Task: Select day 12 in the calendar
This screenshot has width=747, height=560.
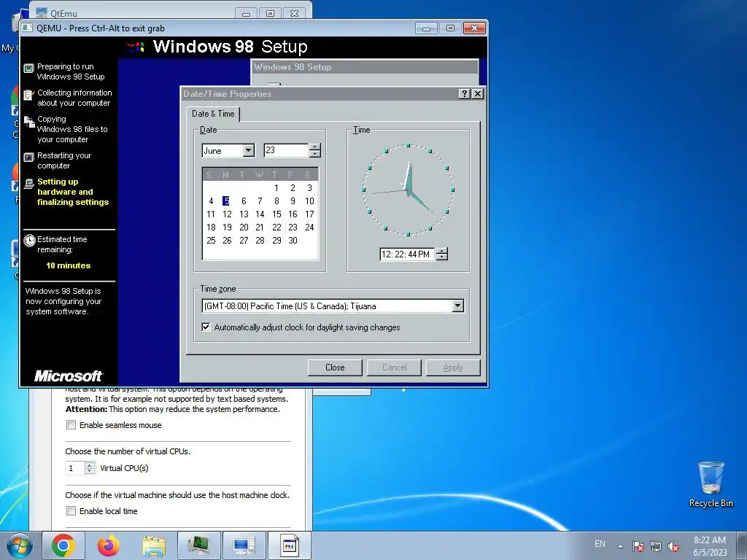Action: 227,214
